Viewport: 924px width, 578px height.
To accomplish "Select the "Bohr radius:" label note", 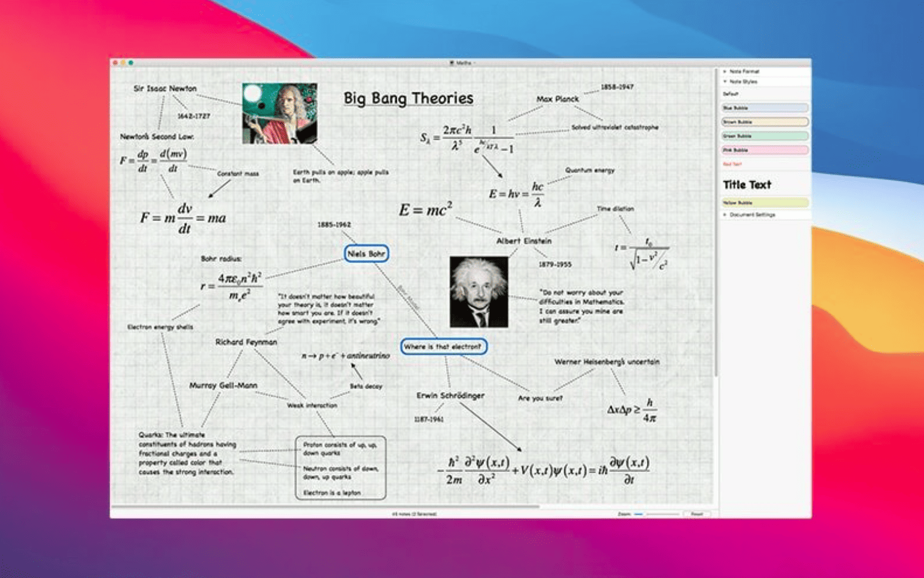I will (x=221, y=259).
